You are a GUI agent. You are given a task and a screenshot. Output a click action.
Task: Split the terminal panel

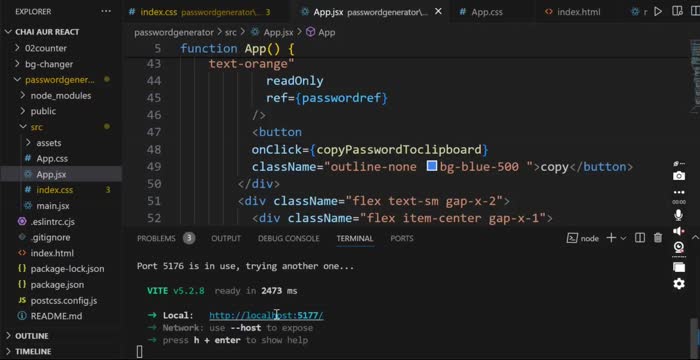[x=640, y=238]
